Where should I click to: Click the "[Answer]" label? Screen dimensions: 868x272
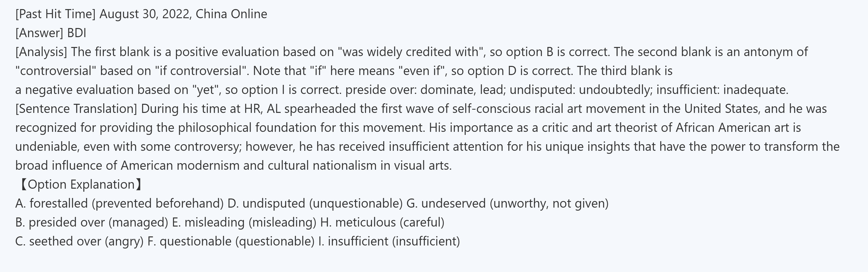[x=39, y=33]
